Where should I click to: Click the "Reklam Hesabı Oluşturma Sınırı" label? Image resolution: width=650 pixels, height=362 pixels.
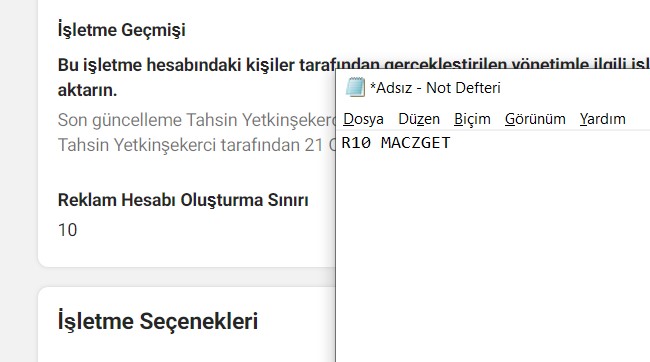pos(183,200)
